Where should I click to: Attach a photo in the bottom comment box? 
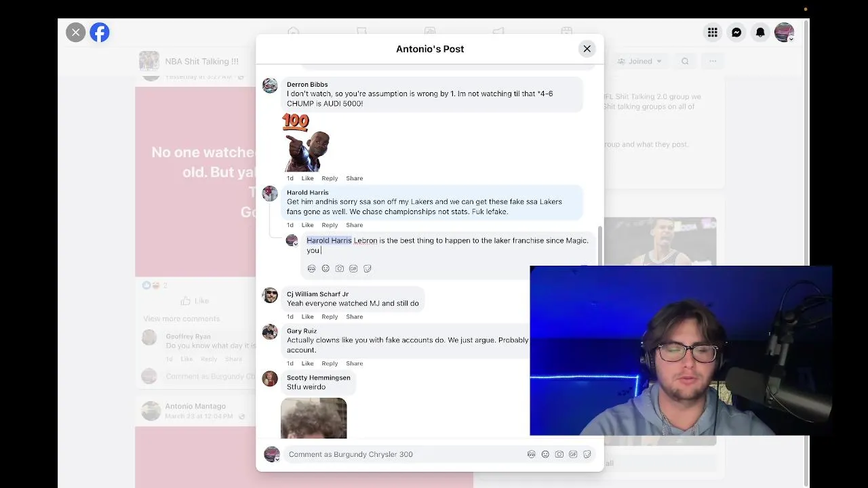click(559, 454)
